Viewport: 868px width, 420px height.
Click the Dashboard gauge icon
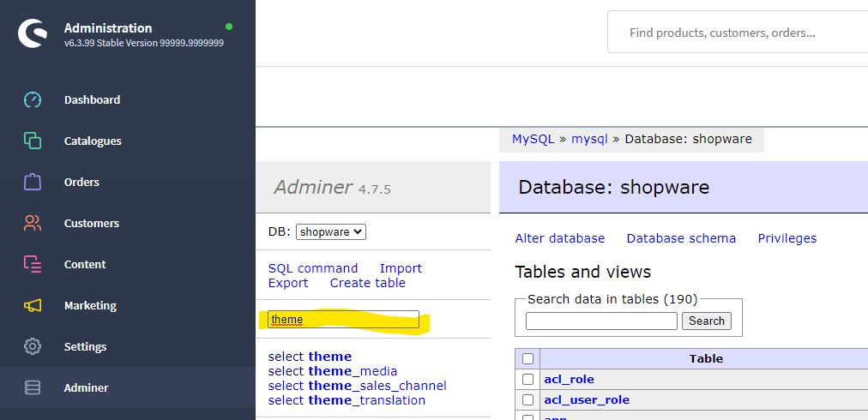tap(33, 100)
